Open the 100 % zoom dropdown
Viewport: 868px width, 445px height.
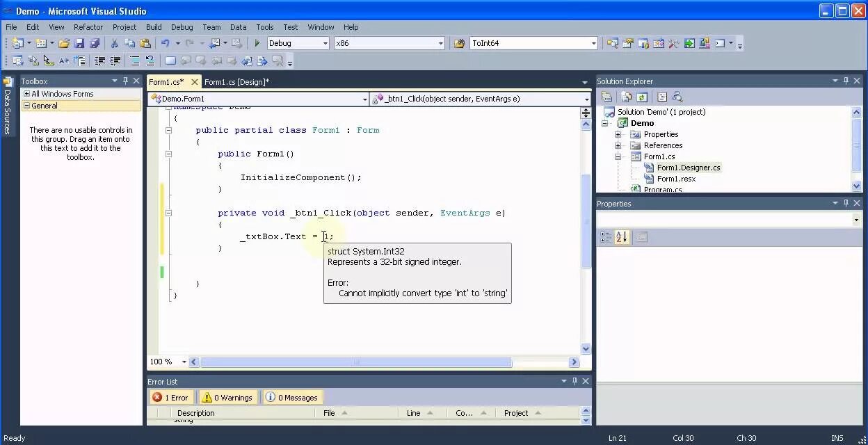tap(184, 362)
